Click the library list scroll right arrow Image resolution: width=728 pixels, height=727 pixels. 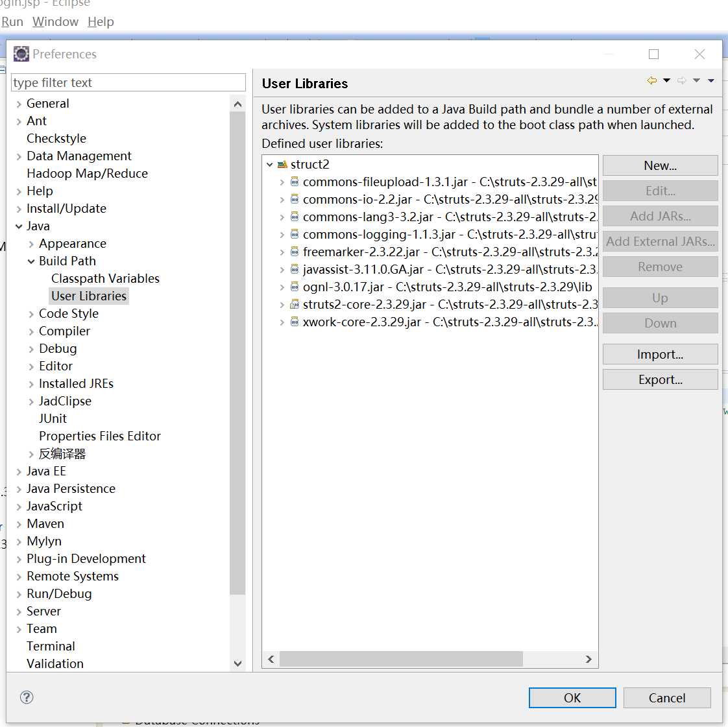pyautogui.click(x=588, y=659)
